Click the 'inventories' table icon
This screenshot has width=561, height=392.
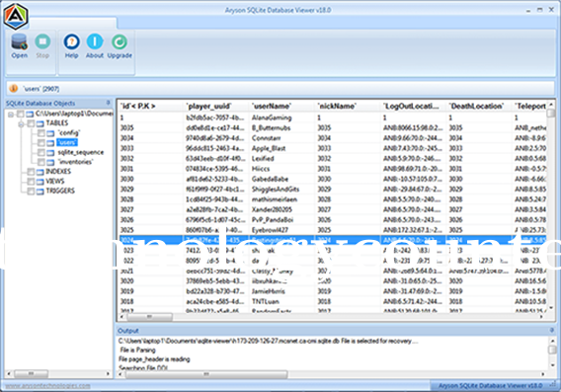click(x=50, y=162)
